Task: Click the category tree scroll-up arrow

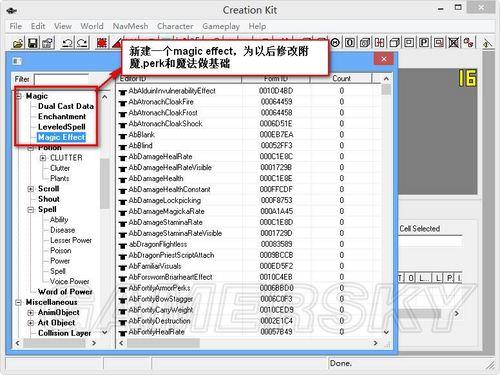Action: 105,97
